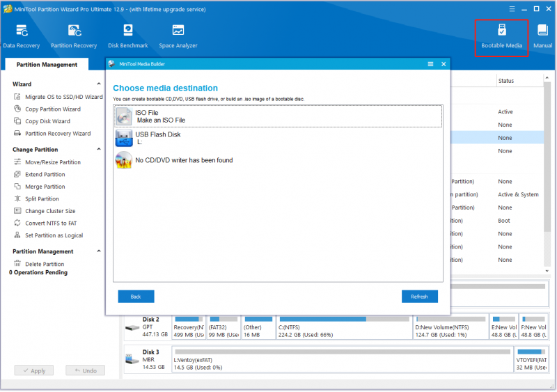Open Media Builder hamburger menu
The width and height of the screenshot is (557, 392).
(x=430, y=64)
